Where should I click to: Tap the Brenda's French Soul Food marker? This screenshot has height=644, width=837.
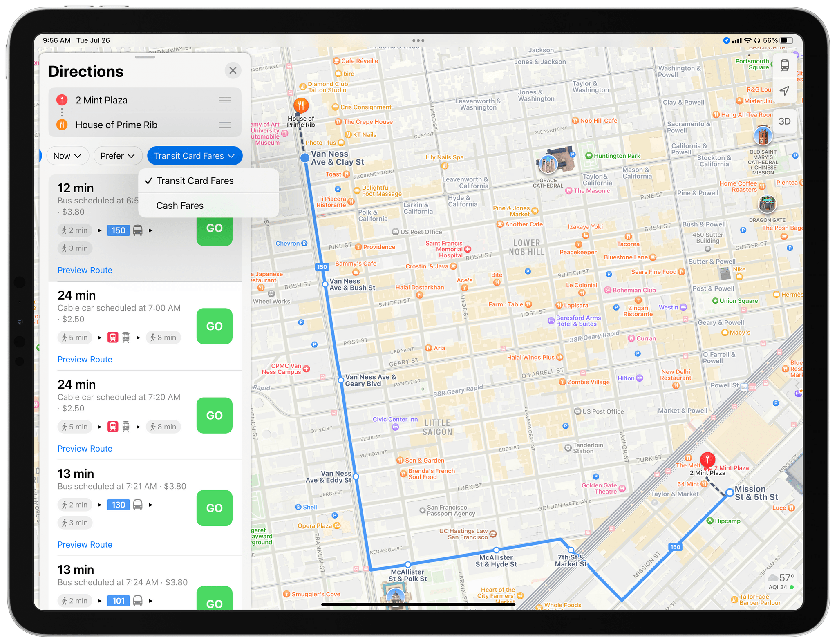tap(403, 474)
